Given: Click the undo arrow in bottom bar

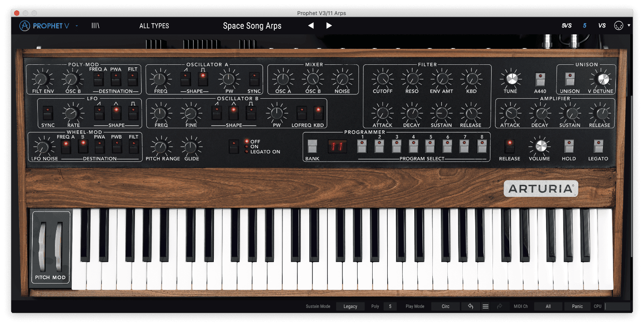Looking at the screenshot, I should click(471, 306).
